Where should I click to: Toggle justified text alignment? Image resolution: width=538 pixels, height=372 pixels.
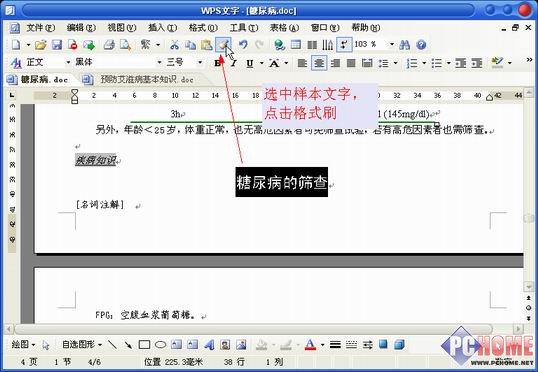point(351,63)
